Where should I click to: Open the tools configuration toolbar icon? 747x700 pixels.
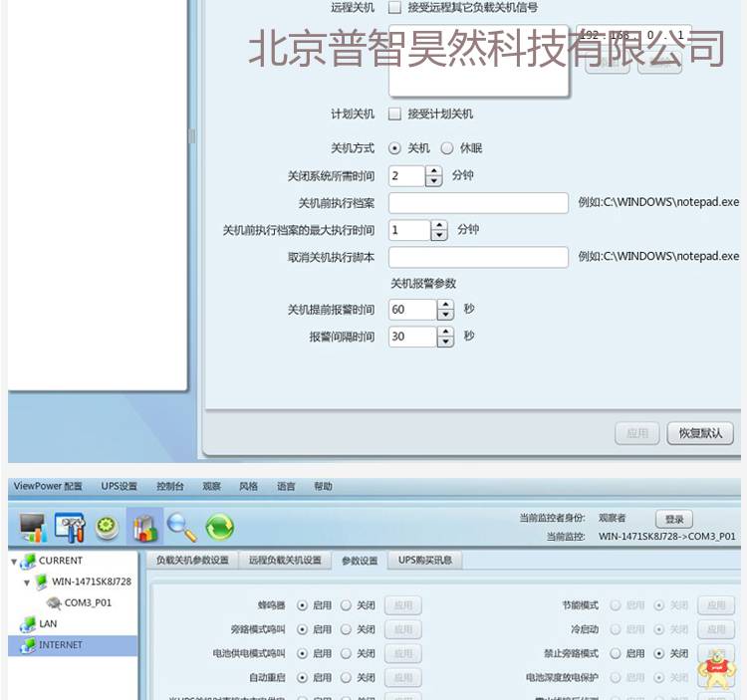pyautogui.click(x=70, y=527)
